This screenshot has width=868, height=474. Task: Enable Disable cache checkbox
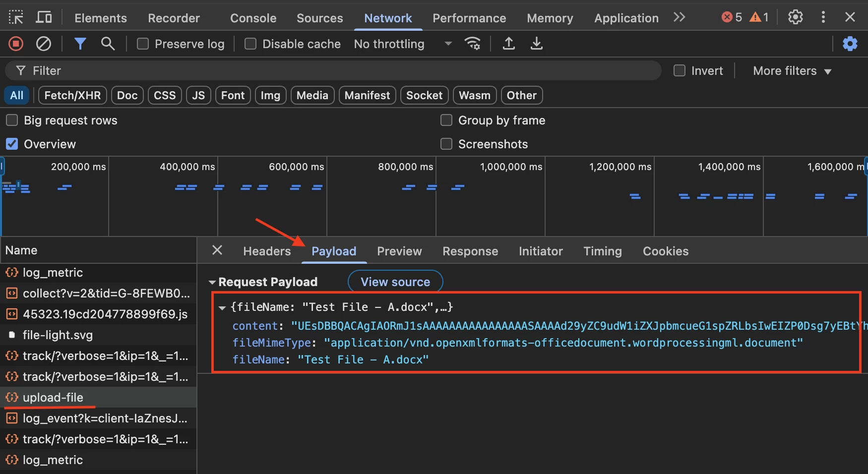(250, 44)
